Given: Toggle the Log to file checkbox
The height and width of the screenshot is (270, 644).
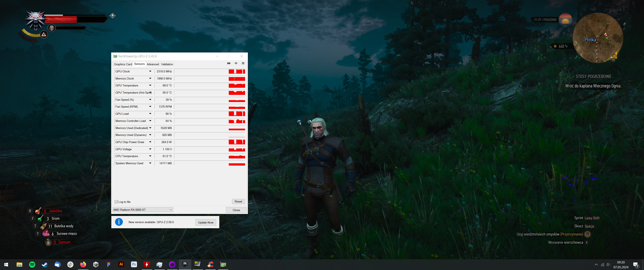Looking at the screenshot, I should pyautogui.click(x=116, y=202).
